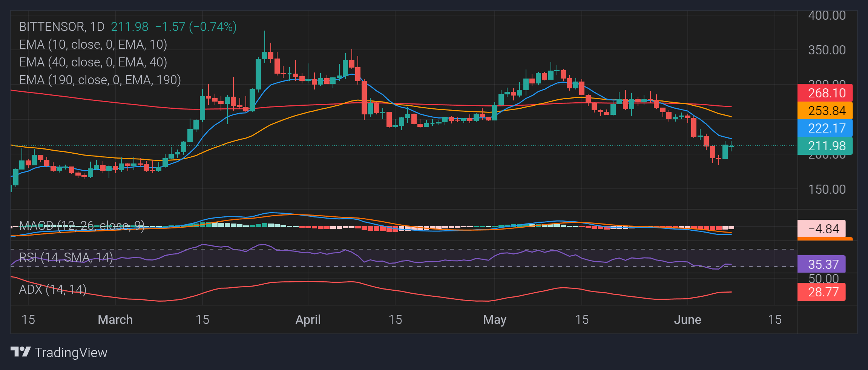Click the 150.00 price axis tick
The height and width of the screenshot is (370, 868).
point(827,189)
